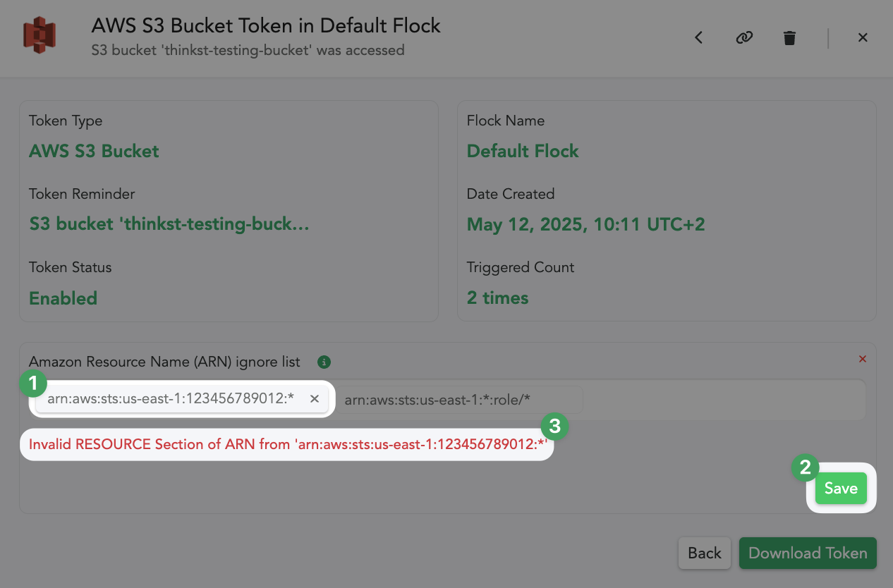Click the dialog title 'AWS S3 Bucket Token in Default Flock'

click(266, 26)
